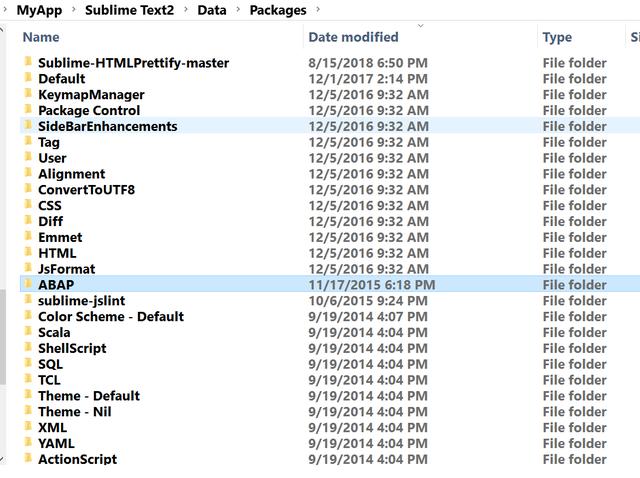Click the XML folder icon
The height and width of the screenshot is (478, 640).
28,427
